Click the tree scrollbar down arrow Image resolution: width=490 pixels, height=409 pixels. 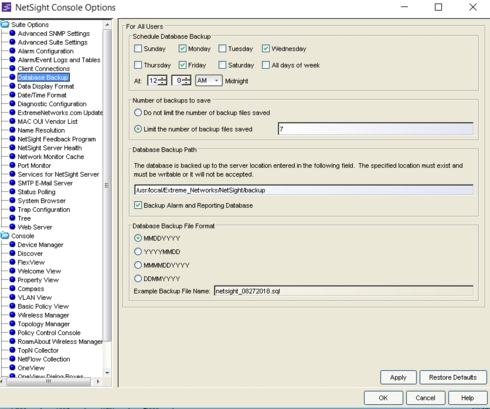tap(107, 373)
